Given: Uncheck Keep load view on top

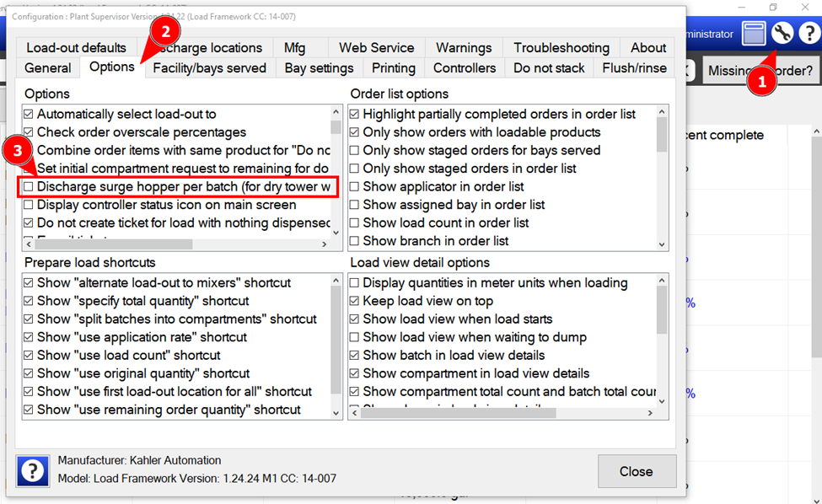Looking at the screenshot, I should click(355, 301).
